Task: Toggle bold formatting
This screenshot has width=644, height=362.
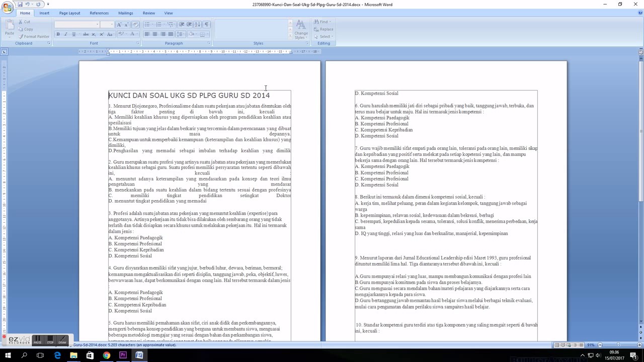Action: click(58, 34)
